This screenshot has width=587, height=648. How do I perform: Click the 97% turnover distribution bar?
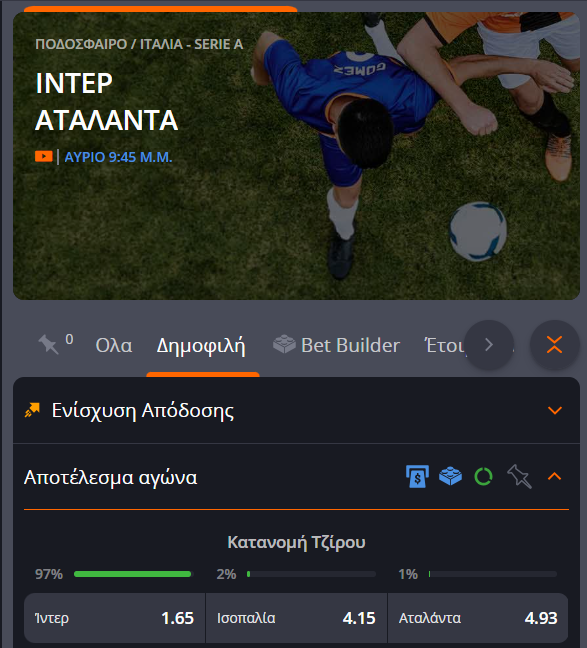click(133, 574)
